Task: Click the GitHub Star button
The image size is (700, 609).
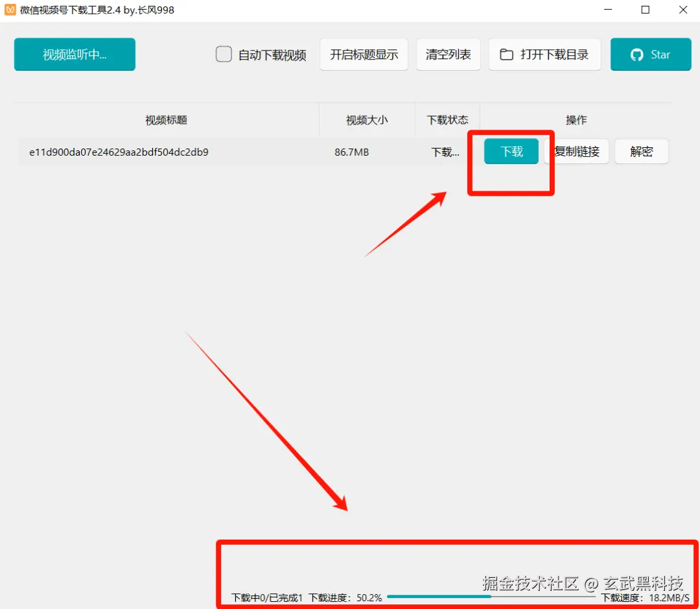Action: pyautogui.click(x=651, y=54)
